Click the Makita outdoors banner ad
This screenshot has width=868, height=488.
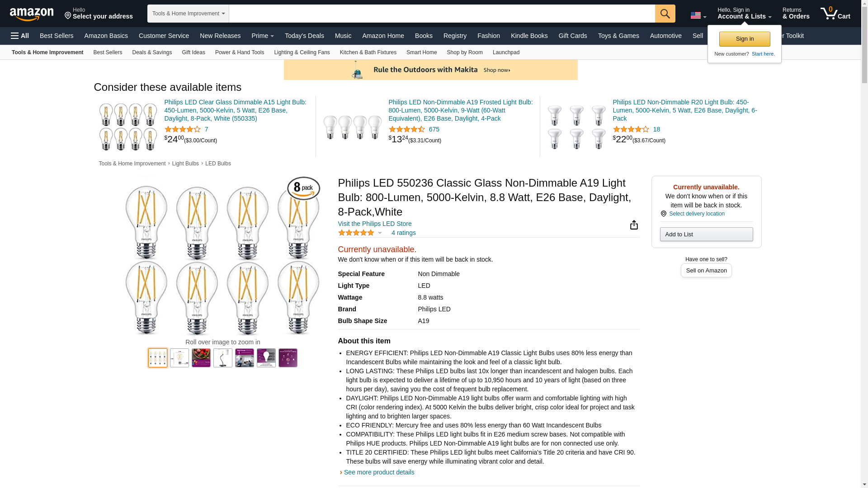pyautogui.click(x=430, y=70)
